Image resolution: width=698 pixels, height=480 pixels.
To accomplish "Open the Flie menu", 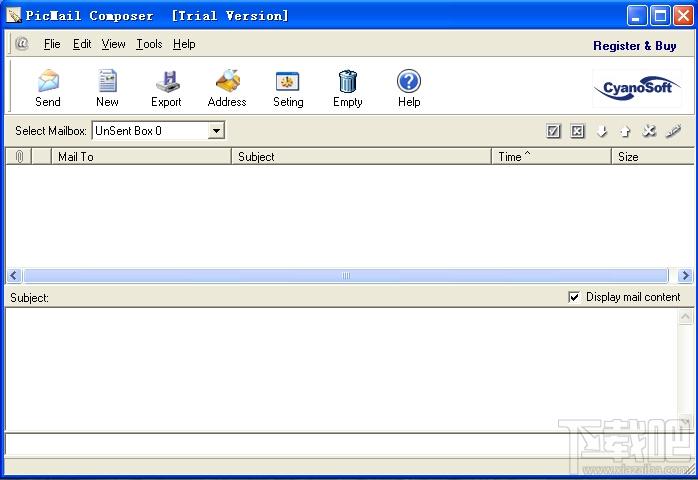I will [x=52, y=44].
